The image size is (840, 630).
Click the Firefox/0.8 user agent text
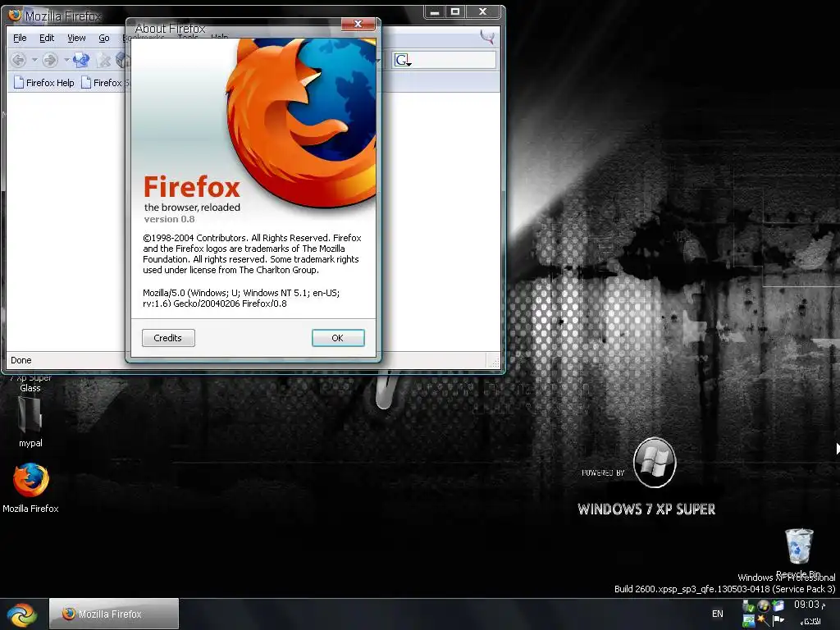tap(264, 304)
